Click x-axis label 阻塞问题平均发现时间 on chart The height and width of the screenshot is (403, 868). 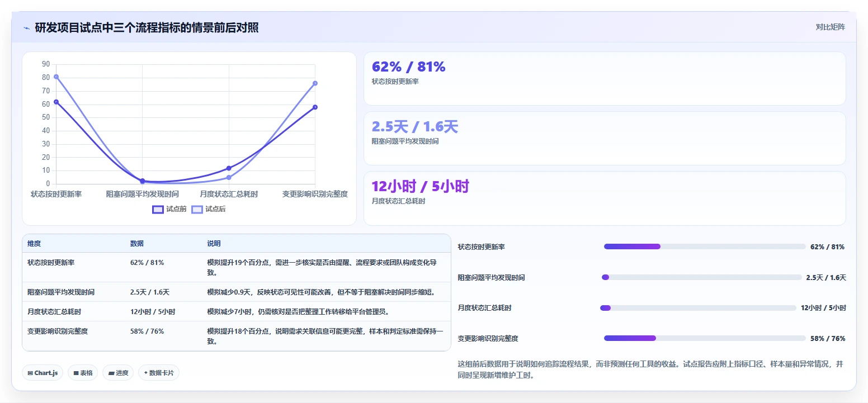coord(143,194)
